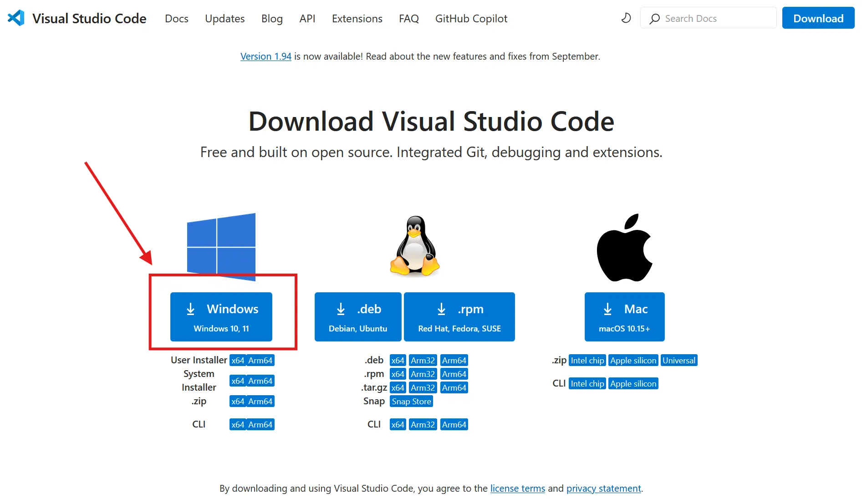Open the privacy statement link
This screenshot has height=504, width=862.
[x=603, y=489]
